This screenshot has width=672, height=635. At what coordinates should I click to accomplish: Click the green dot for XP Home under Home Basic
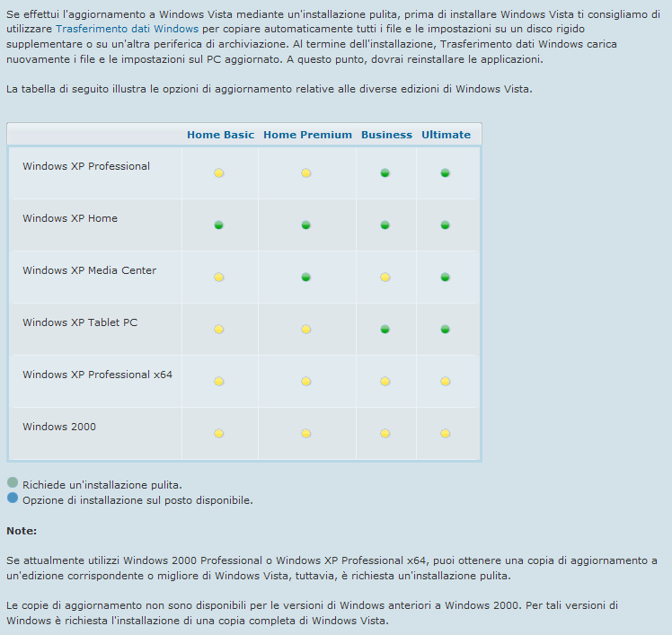point(219,225)
